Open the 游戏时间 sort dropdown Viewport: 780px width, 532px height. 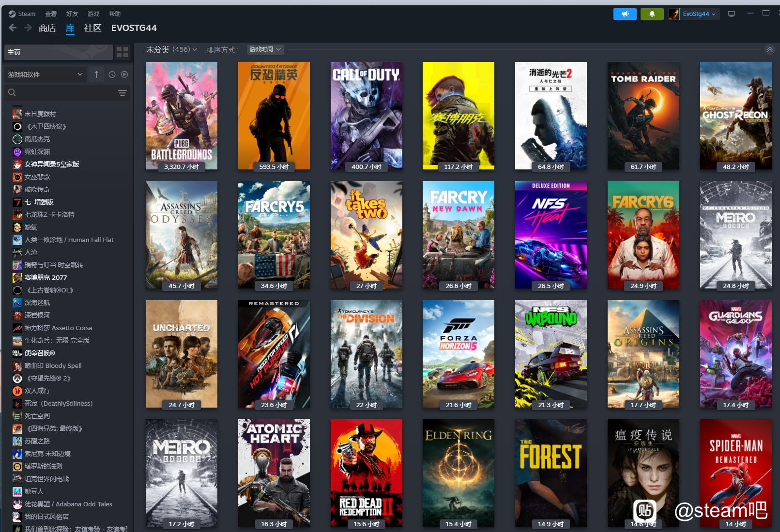(265, 49)
